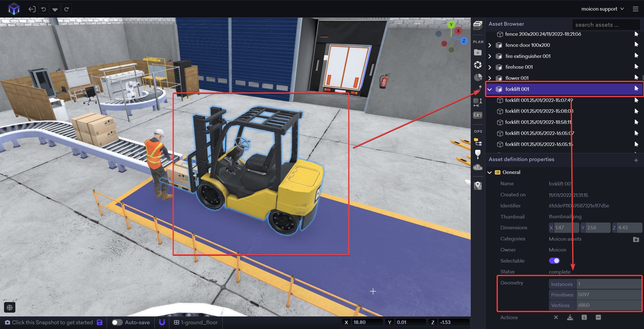Open the layers stack icon in sidebar

pyautogui.click(x=478, y=25)
